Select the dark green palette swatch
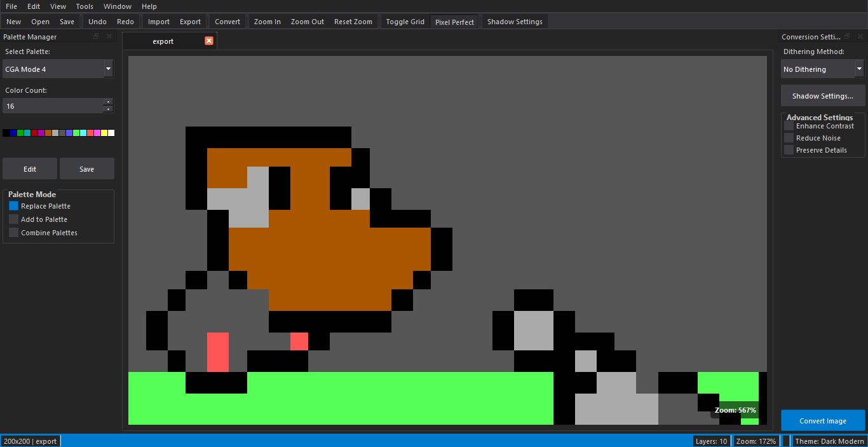 pos(20,133)
